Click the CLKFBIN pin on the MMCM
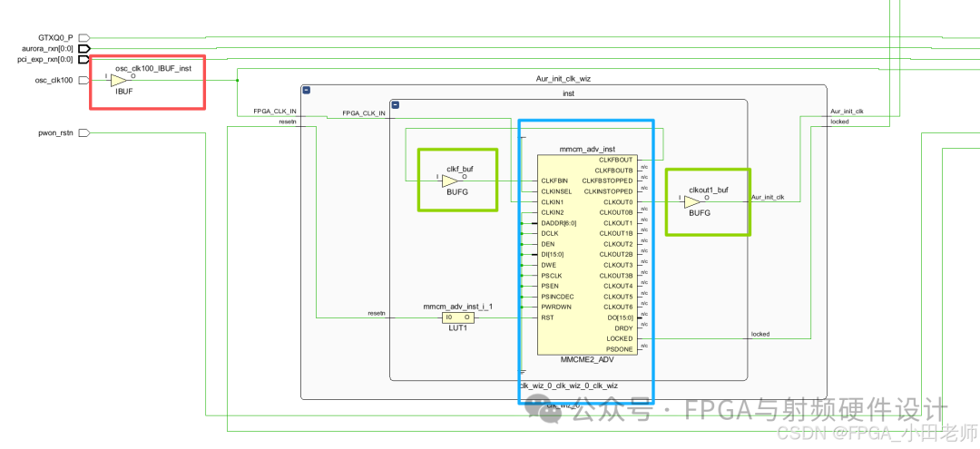980x449 pixels. point(554,181)
